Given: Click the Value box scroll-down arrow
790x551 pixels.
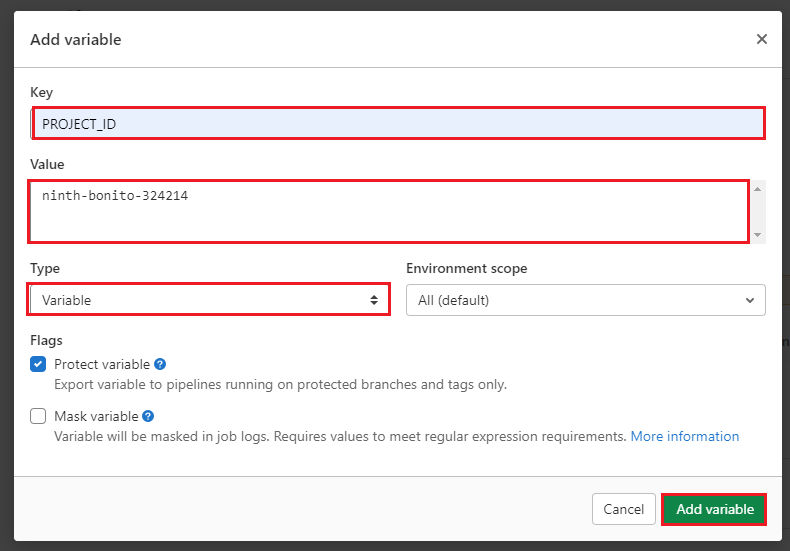Looking at the screenshot, I should pos(758,235).
